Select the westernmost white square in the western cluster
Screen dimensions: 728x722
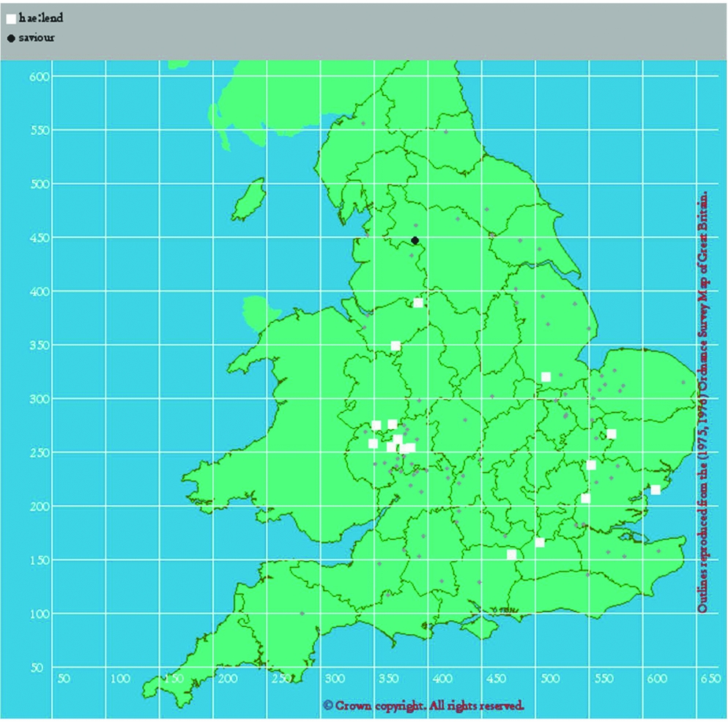(x=373, y=444)
